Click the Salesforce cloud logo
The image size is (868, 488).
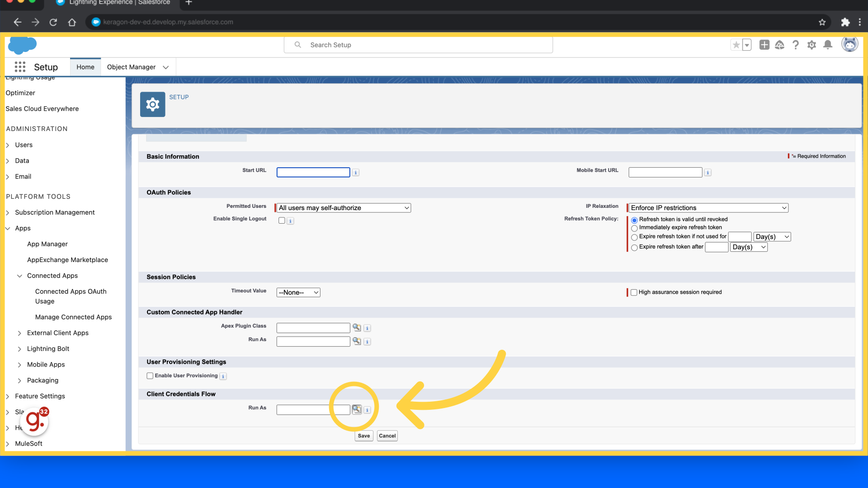pos(22,45)
